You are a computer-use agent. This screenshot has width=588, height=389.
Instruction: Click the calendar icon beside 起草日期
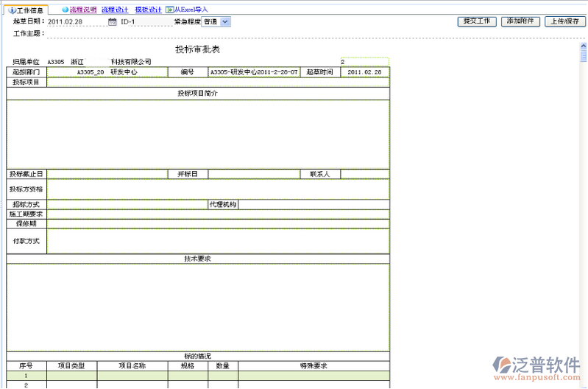coord(112,22)
